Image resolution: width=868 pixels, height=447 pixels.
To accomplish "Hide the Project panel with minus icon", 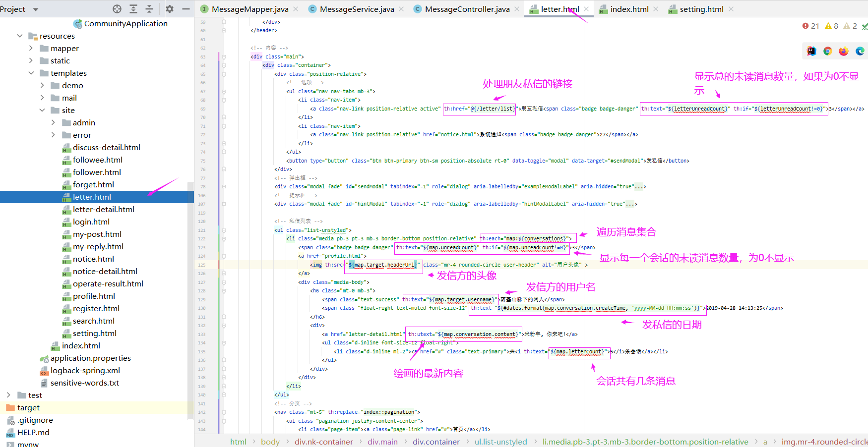I will (x=186, y=9).
